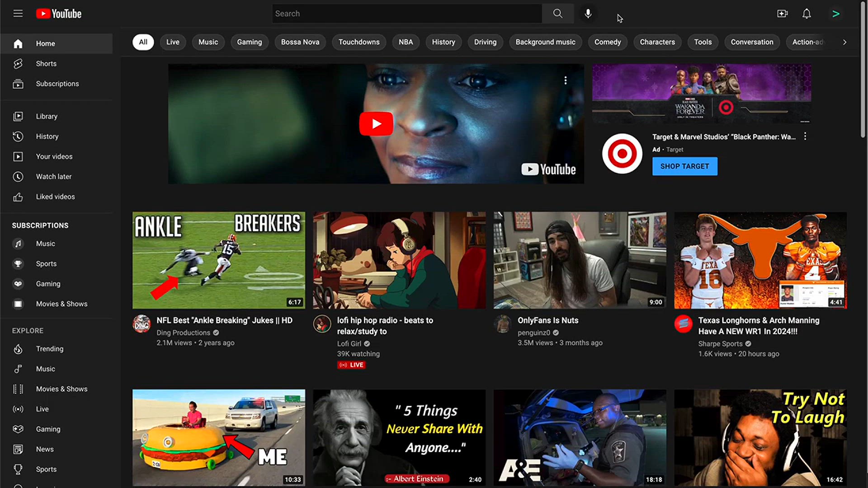Select the Gaming filter chip
This screenshot has height=488, width=868.
[250, 42]
